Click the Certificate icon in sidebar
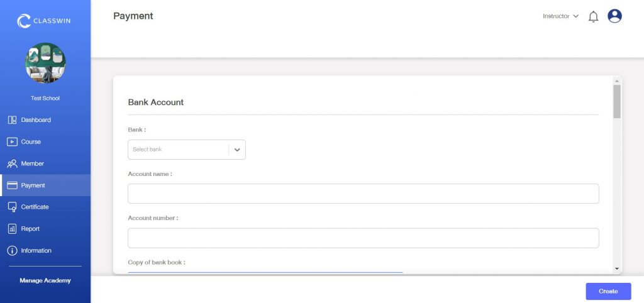 [x=12, y=207]
